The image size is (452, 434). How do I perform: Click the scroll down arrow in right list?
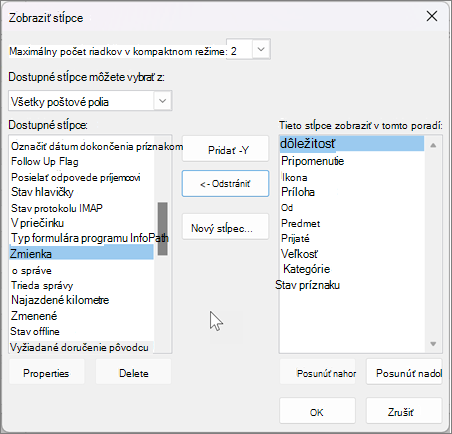(433, 344)
